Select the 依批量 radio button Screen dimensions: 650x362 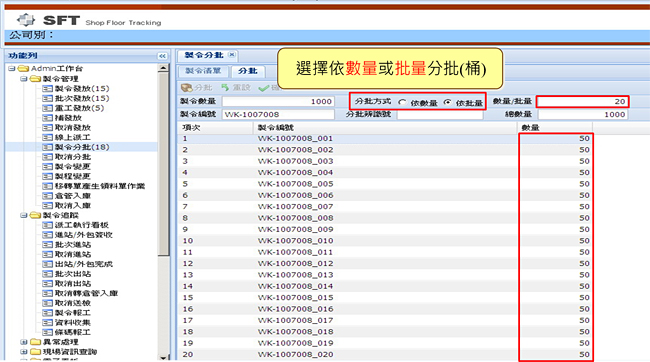pyautogui.click(x=447, y=102)
